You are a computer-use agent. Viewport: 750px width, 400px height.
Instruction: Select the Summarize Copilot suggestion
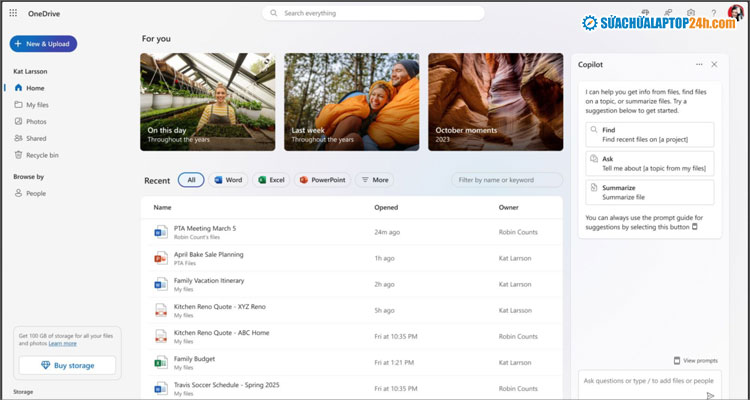coord(650,192)
